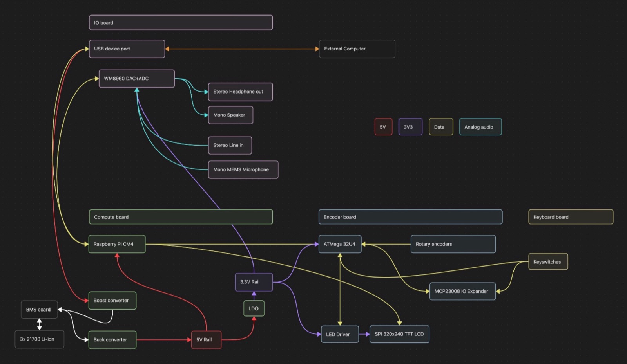Click the BMS board node

[x=39, y=310]
